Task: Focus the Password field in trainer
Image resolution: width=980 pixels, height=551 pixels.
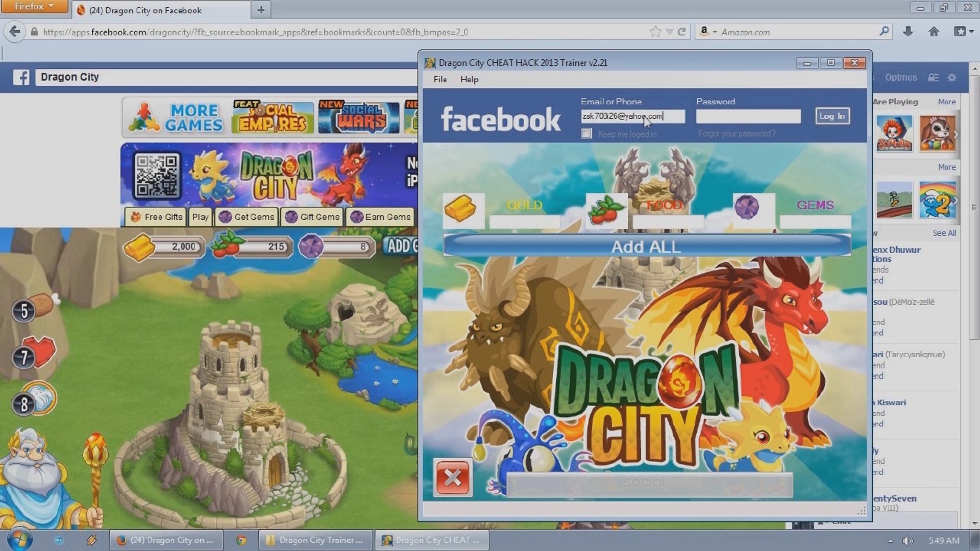Action: 748,116
